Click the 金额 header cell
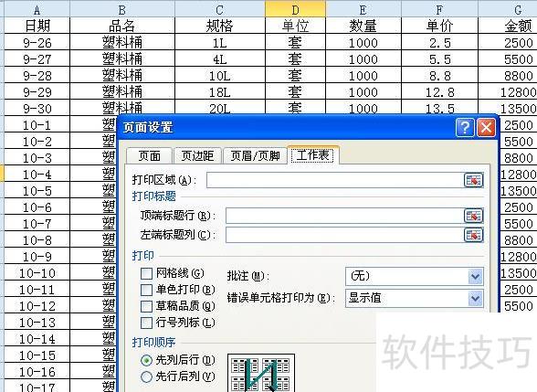Screen dimensions: 537x392 click(x=508, y=26)
